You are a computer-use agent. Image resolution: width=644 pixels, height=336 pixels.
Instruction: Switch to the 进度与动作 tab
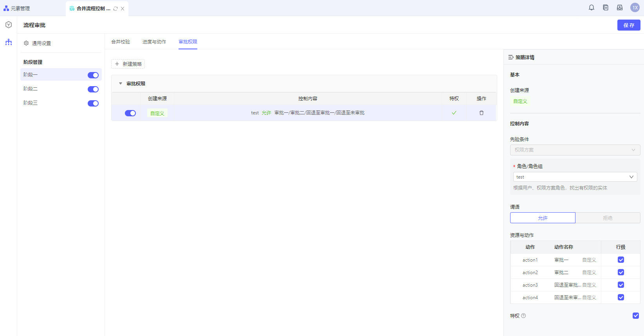point(154,42)
